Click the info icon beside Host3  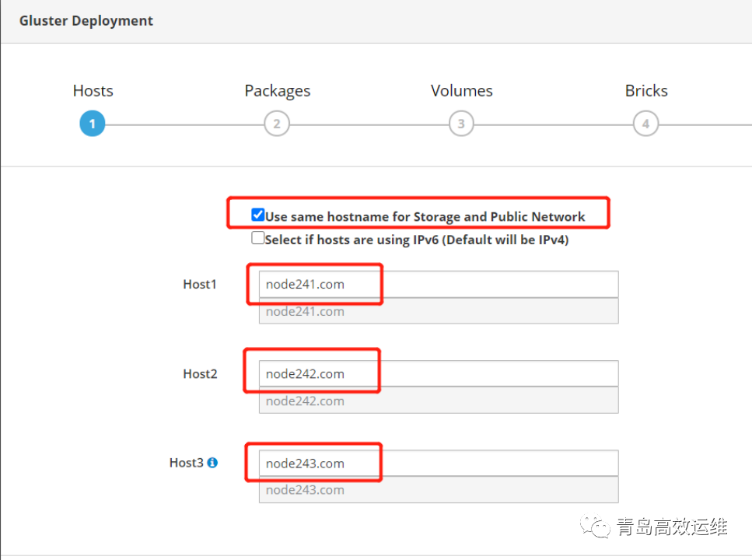click(x=212, y=463)
